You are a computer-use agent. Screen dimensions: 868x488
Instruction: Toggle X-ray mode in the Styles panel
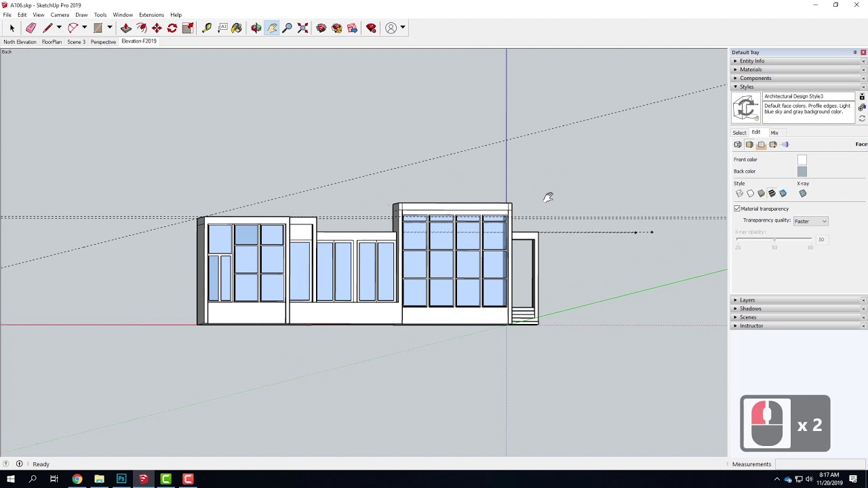802,193
